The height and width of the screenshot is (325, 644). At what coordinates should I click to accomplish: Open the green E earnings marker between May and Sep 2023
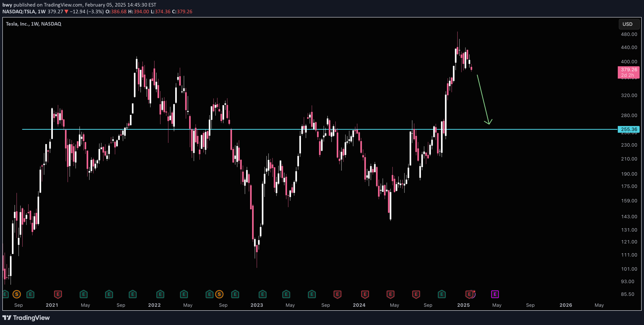312,294
